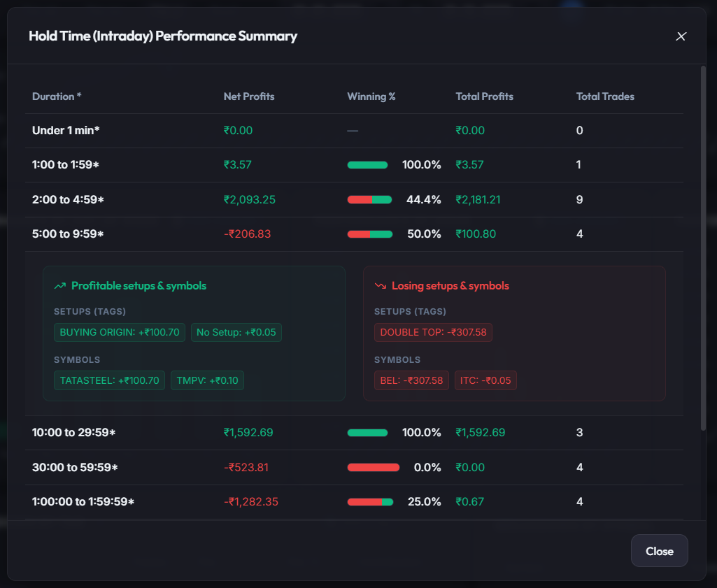Viewport: 717px width, 588px height.
Task: Click the TATASTEEL: +₹100.70 symbol chip
Action: coord(109,380)
